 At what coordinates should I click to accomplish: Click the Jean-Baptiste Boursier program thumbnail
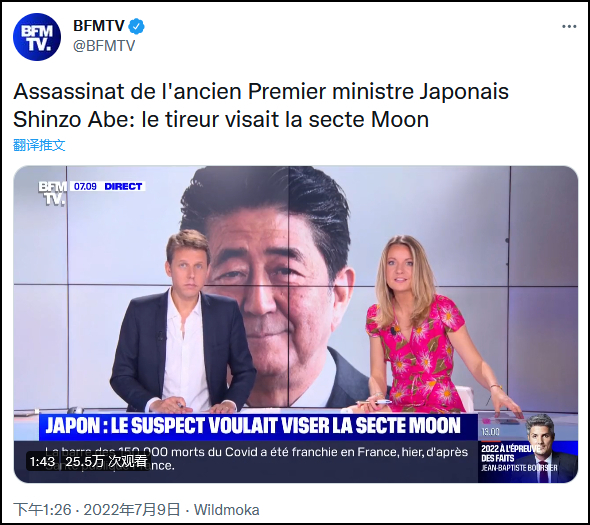click(528, 448)
